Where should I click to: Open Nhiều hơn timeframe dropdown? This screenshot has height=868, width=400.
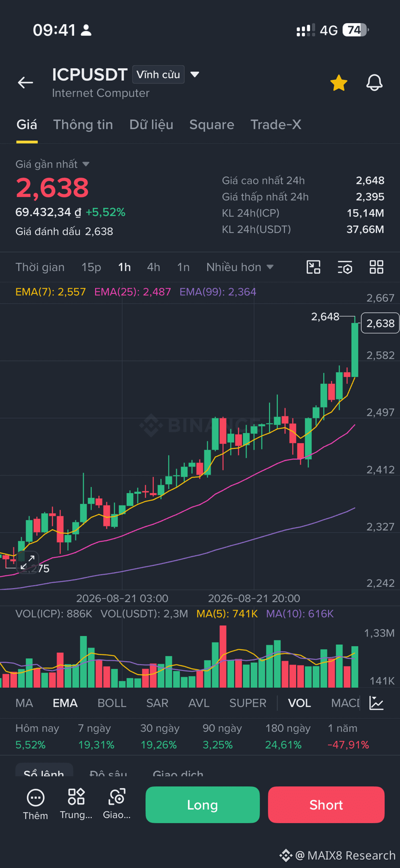[x=240, y=267]
